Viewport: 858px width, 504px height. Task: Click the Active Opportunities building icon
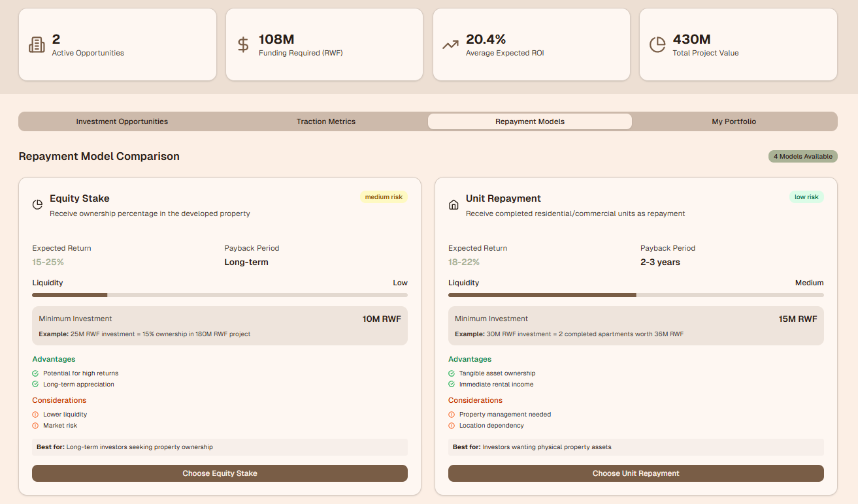37,44
